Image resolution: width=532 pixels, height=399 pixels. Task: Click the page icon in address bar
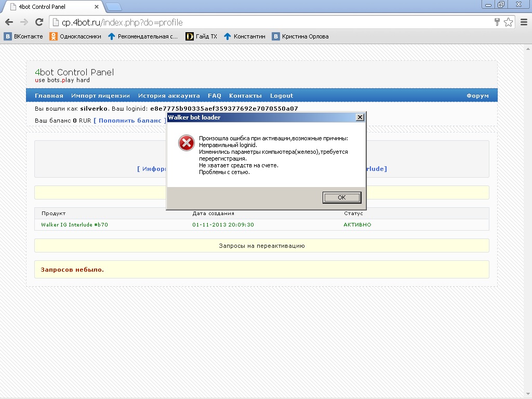point(56,22)
